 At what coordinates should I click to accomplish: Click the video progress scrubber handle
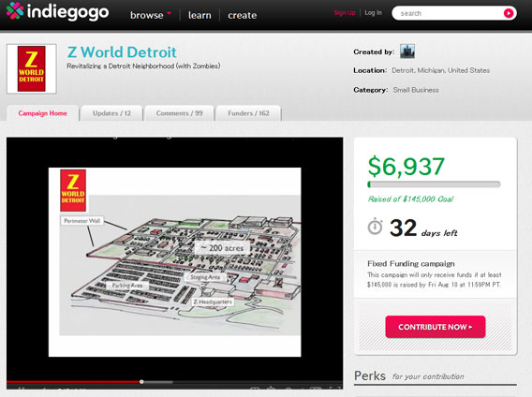coord(141,382)
